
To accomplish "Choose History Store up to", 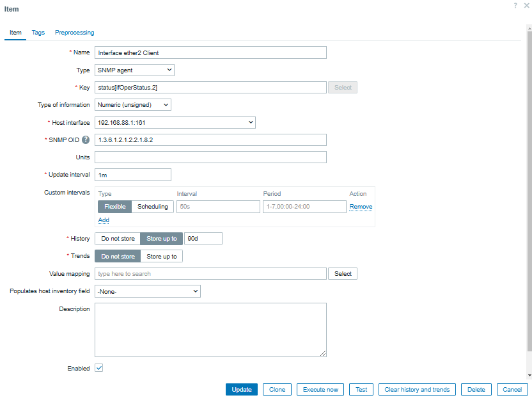I will 162,238.
